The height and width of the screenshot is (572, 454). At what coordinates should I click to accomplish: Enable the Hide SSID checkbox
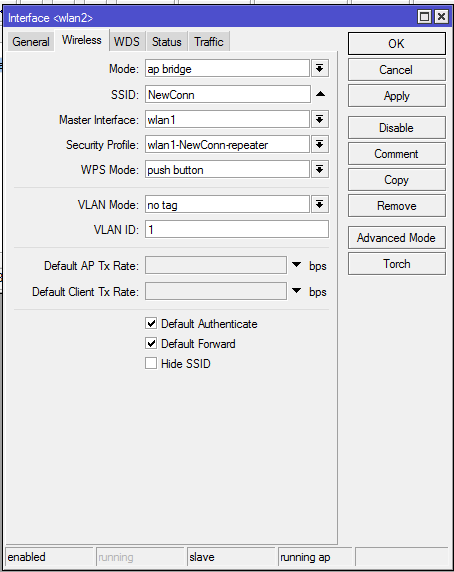(151, 363)
